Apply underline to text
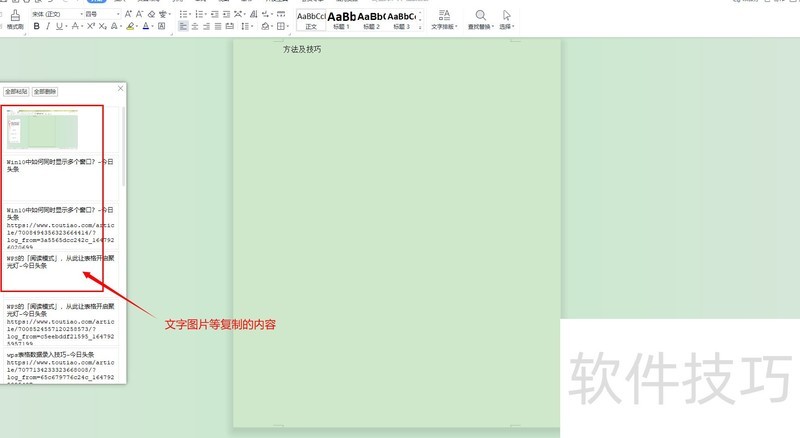The height and width of the screenshot is (438, 800). click(59, 26)
